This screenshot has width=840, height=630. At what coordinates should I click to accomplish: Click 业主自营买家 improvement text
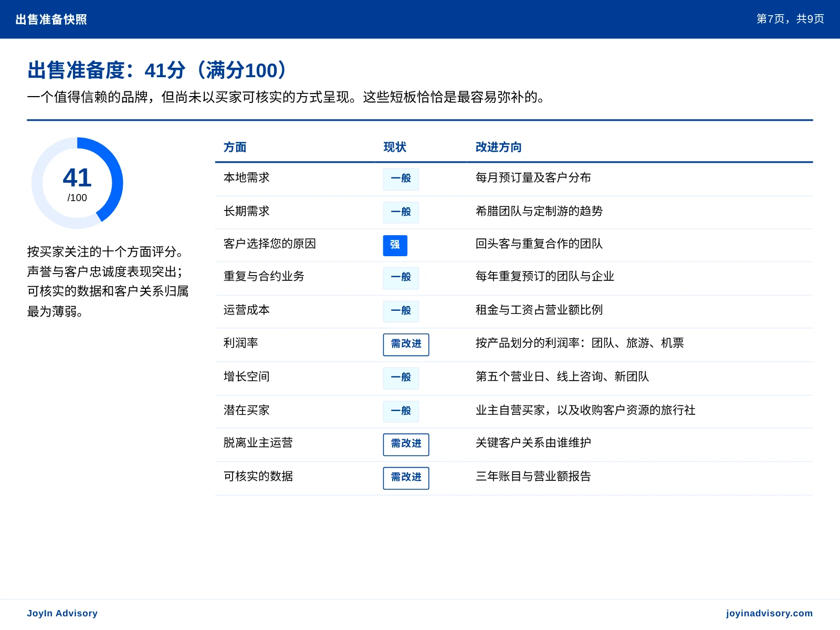(585, 411)
